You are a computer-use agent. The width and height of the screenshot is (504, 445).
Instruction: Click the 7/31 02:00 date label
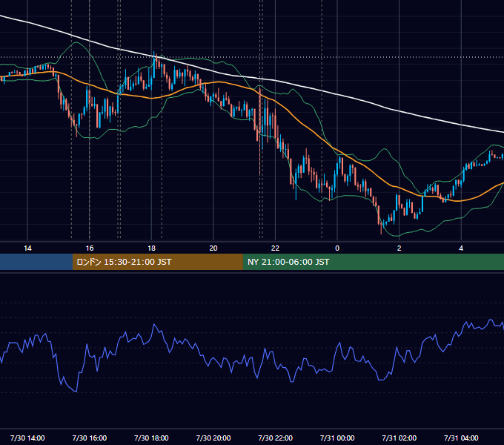click(x=399, y=438)
